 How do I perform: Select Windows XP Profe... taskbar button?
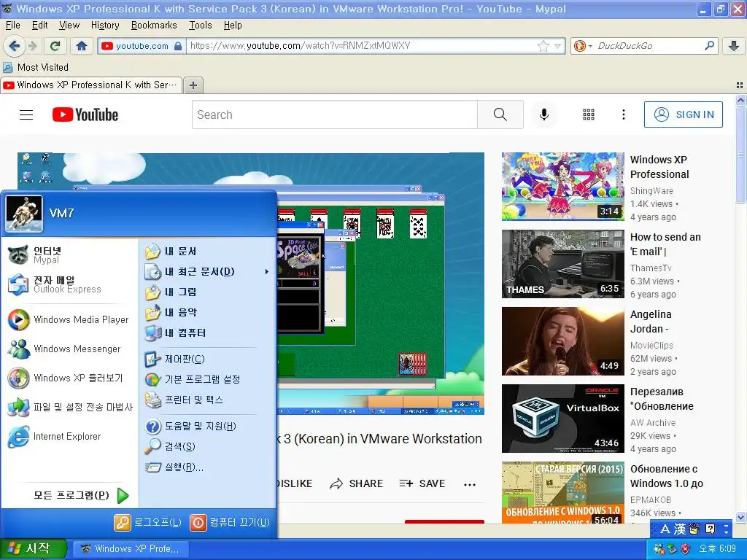click(131, 548)
